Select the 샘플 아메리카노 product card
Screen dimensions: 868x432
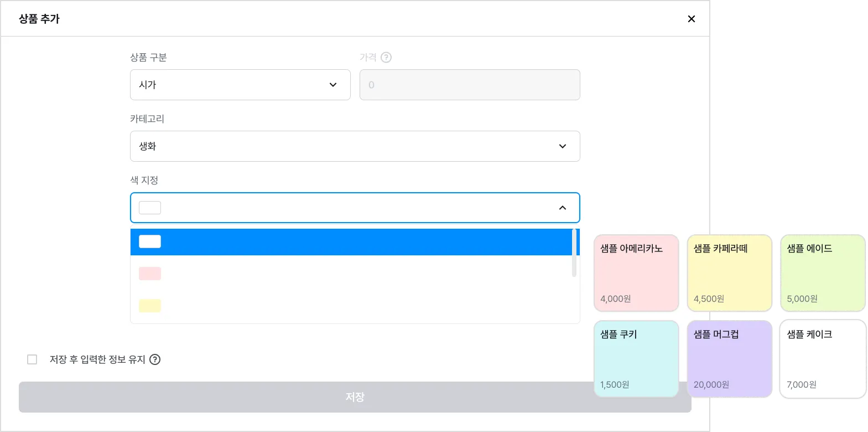pos(636,273)
